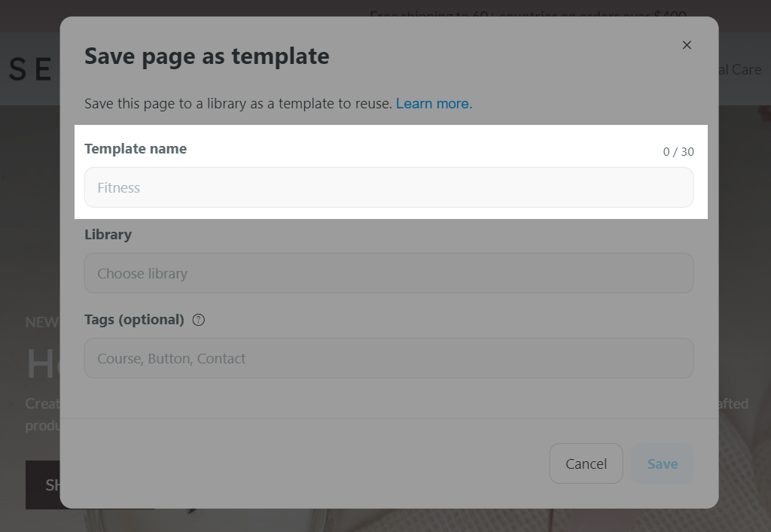Image resolution: width=771 pixels, height=532 pixels.
Task: Click the dialog description text
Action: (238, 104)
